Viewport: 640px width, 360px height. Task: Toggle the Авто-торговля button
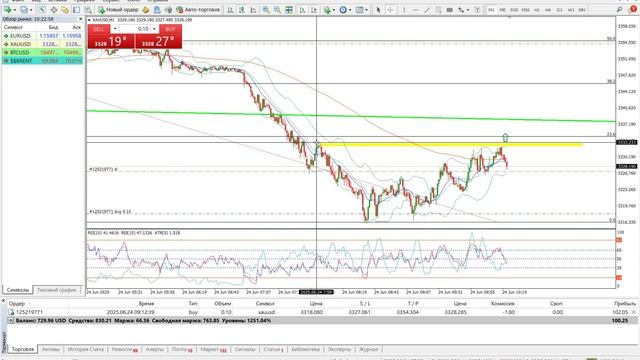click(x=198, y=9)
